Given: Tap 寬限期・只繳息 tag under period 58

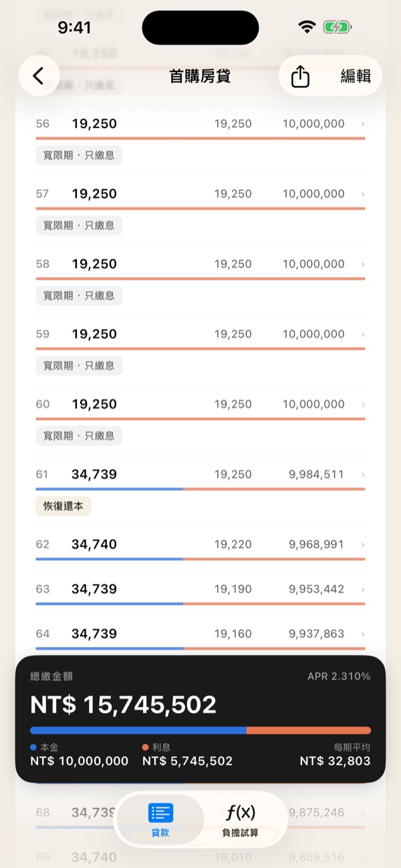Looking at the screenshot, I should click(x=79, y=295).
